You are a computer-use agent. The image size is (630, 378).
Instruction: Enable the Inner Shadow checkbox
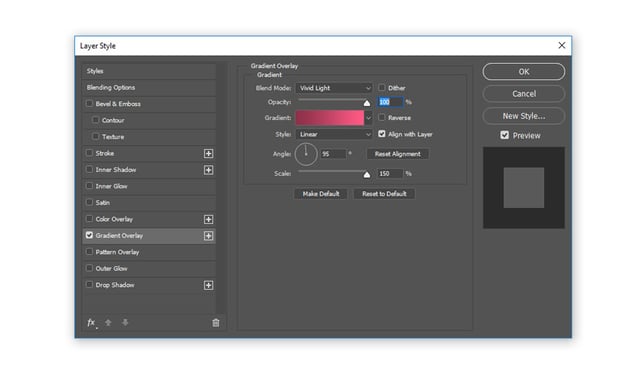pos(89,169)
